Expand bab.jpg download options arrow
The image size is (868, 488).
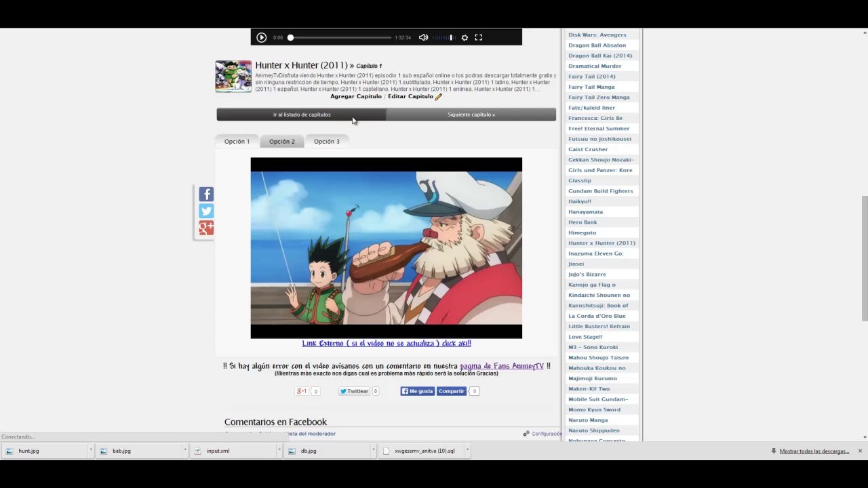pos(185,451)
